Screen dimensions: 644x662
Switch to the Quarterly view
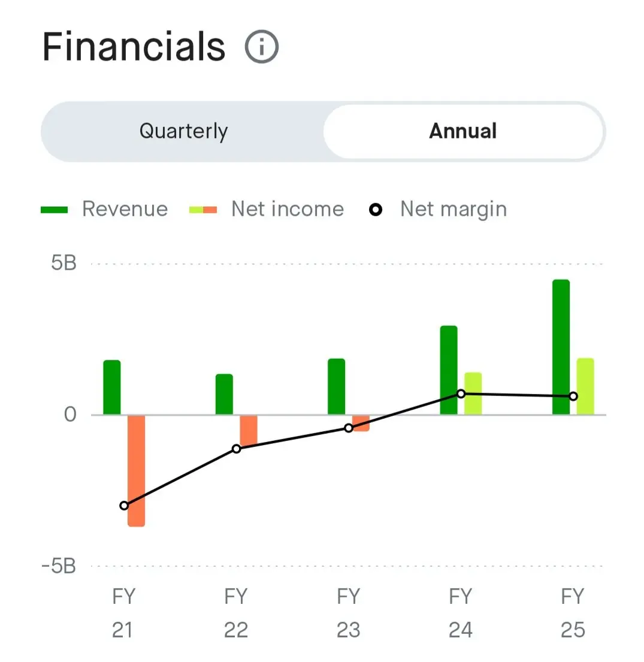(183, 131)
